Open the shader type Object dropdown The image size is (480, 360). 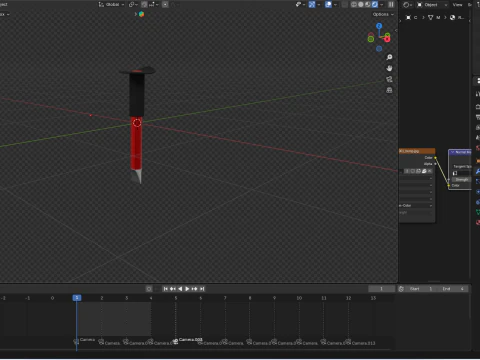[x=432, y=5]
